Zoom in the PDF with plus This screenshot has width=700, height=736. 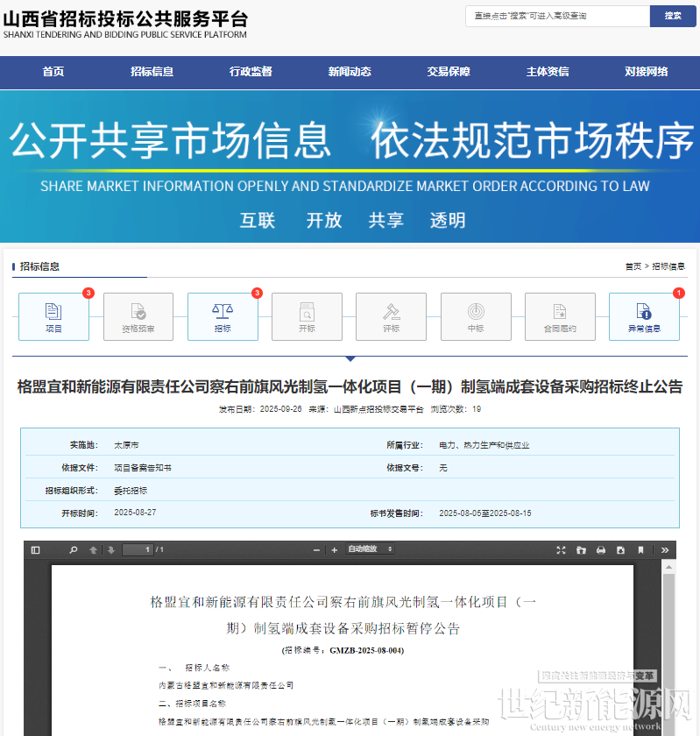(x=334, y=550)
